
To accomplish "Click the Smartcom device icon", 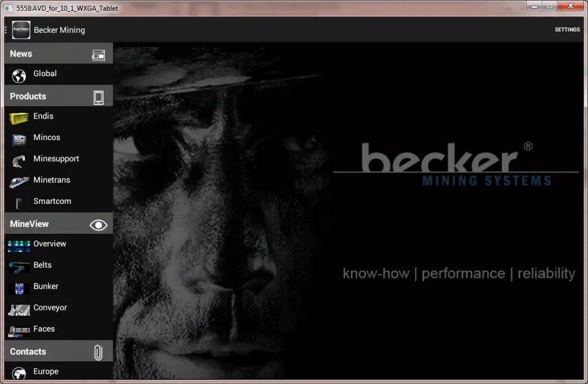I will (19, 203).
